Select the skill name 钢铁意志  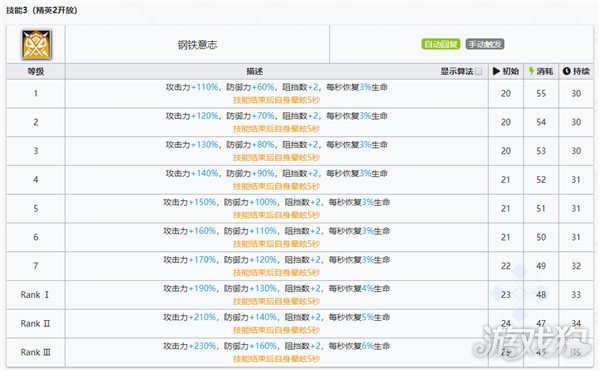tap(197, 45)
